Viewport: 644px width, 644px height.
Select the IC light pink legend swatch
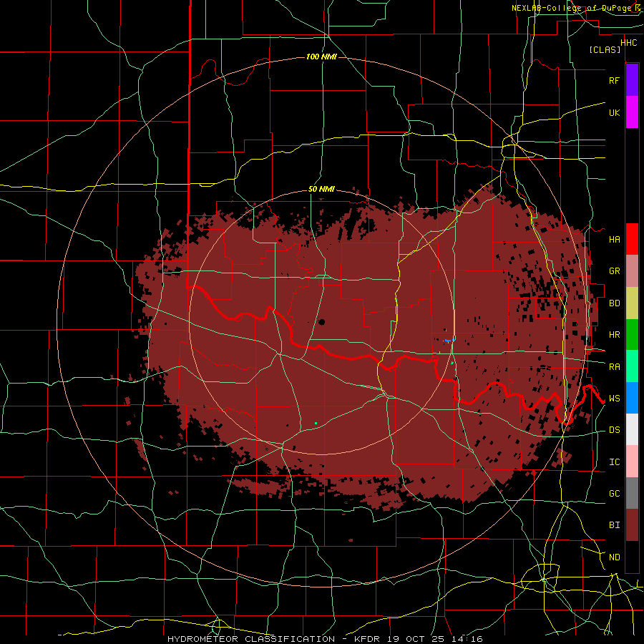pyautogui.click(x=632, y=462)
